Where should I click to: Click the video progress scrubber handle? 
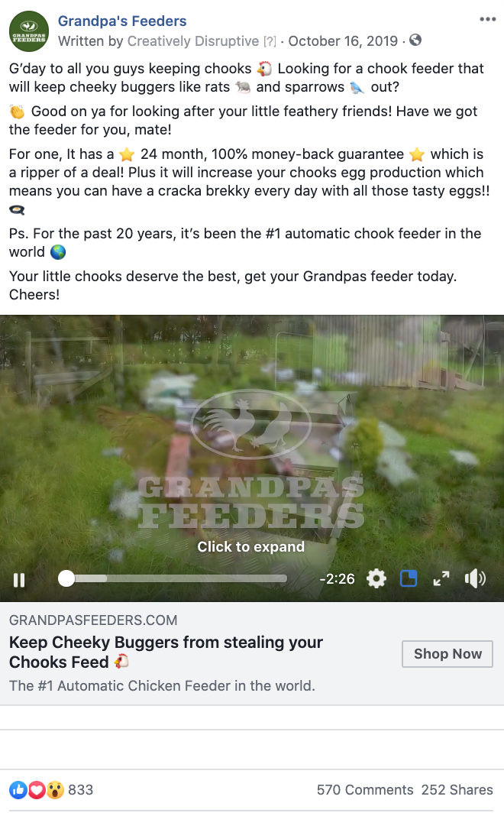coord(66,578)
